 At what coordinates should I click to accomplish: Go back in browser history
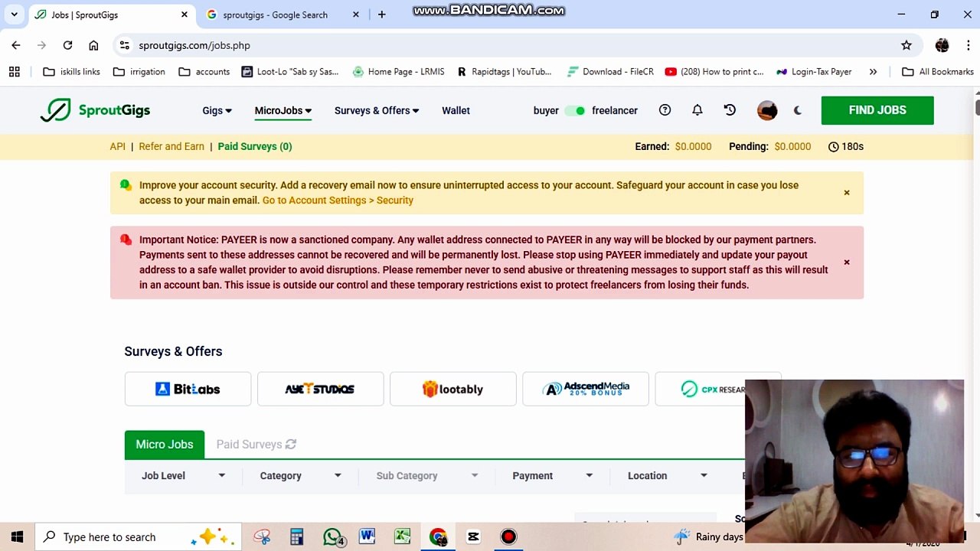coord(16,45)
